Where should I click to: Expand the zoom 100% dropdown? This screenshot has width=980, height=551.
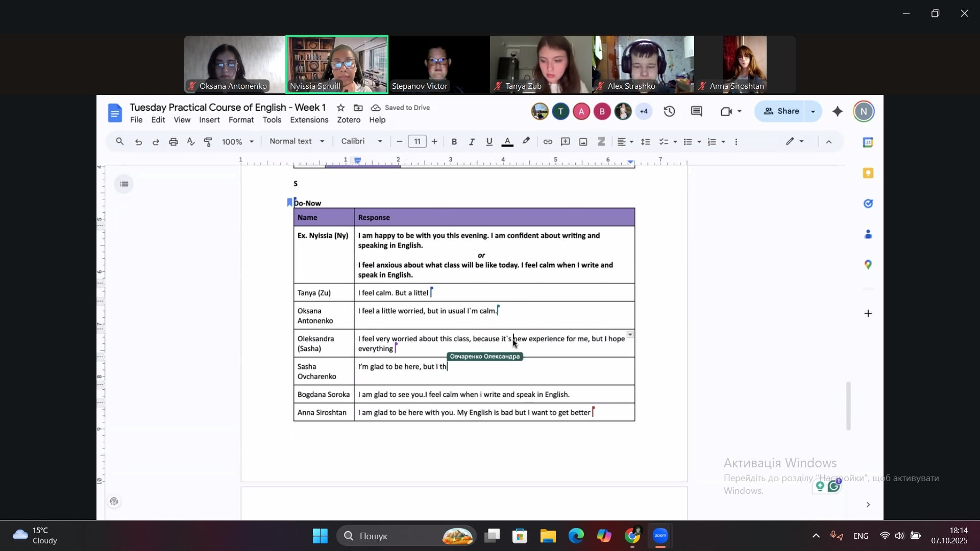point(237,142)
